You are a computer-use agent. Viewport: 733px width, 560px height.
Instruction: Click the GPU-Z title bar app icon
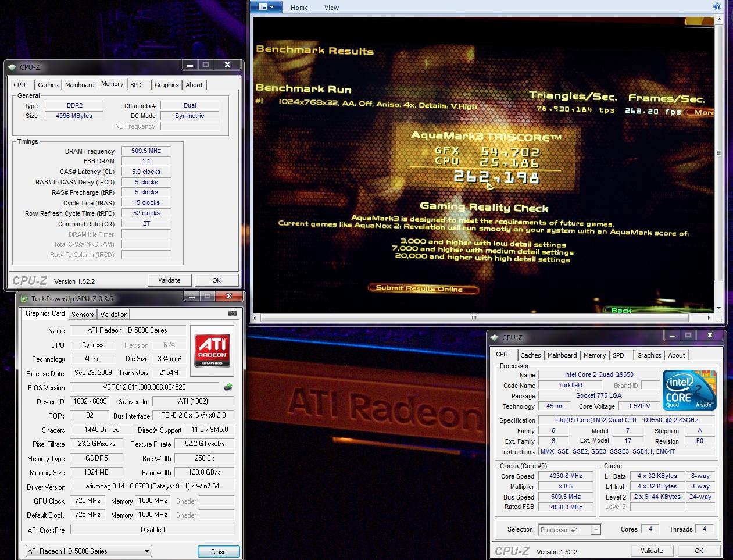pos(24,299)
